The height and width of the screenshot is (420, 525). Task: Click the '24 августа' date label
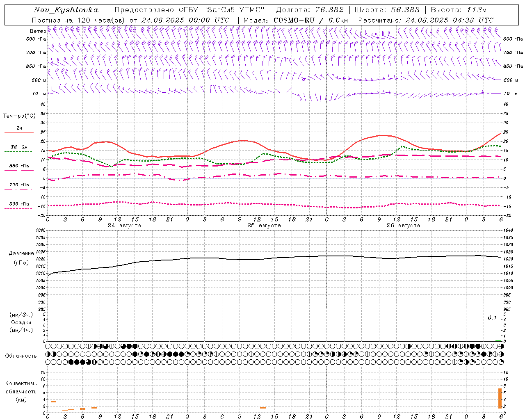click(x=125, y=226)
